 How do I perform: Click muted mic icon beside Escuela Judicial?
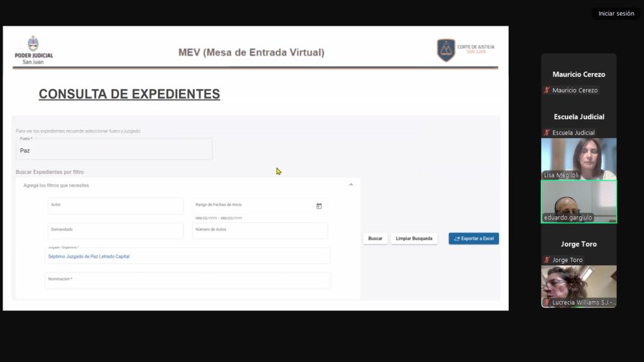click(547, 133)
